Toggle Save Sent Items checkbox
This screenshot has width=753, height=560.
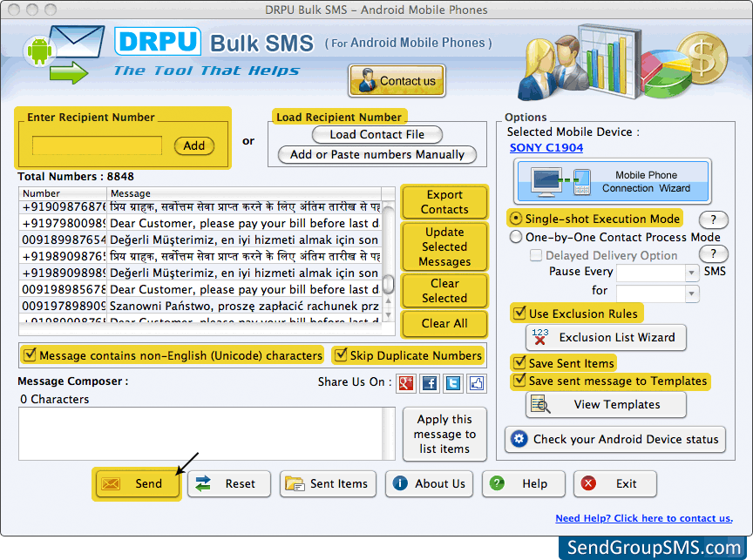point(519,362)
